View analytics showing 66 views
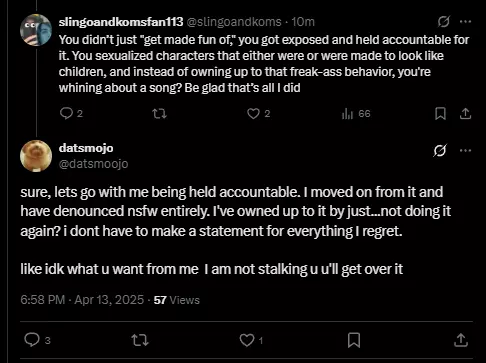 pos(356,114)
